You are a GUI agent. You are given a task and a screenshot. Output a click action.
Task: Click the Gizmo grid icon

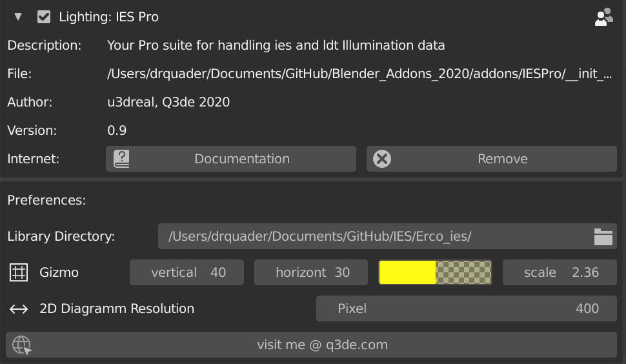coord(18,272)
